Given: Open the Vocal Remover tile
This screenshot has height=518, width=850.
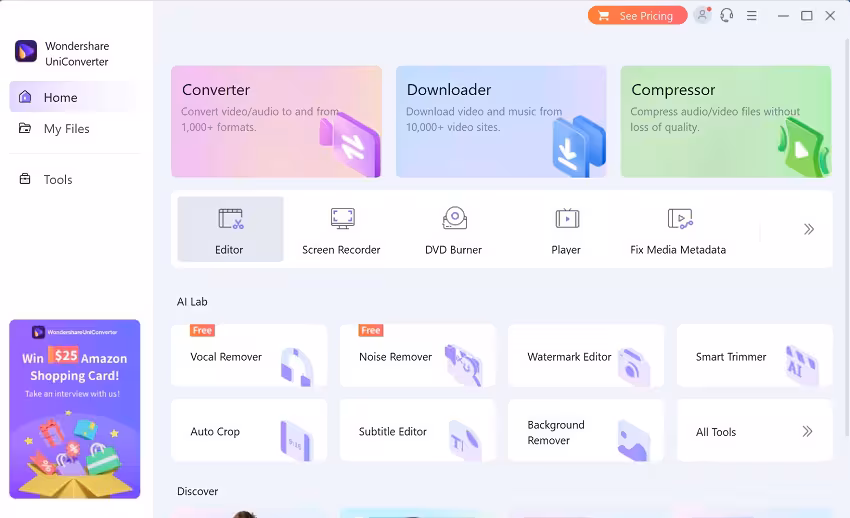Looking at the screenshot, I should tap(249, 355).
